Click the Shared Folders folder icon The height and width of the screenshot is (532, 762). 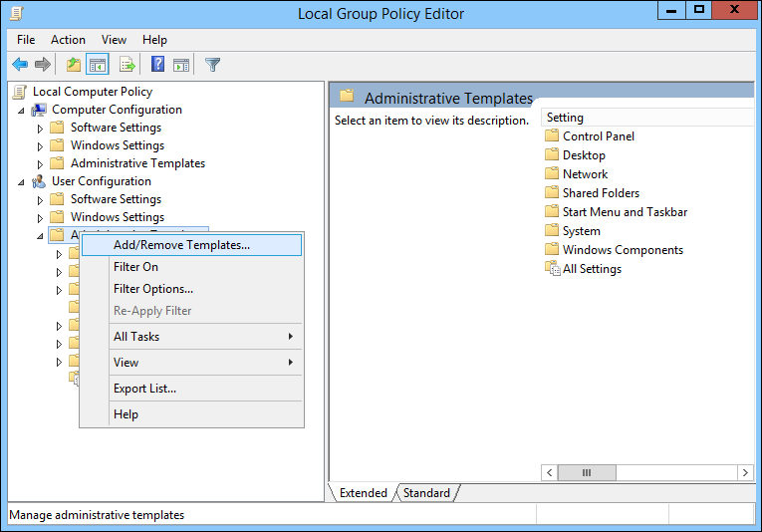[x=552, y=192]
